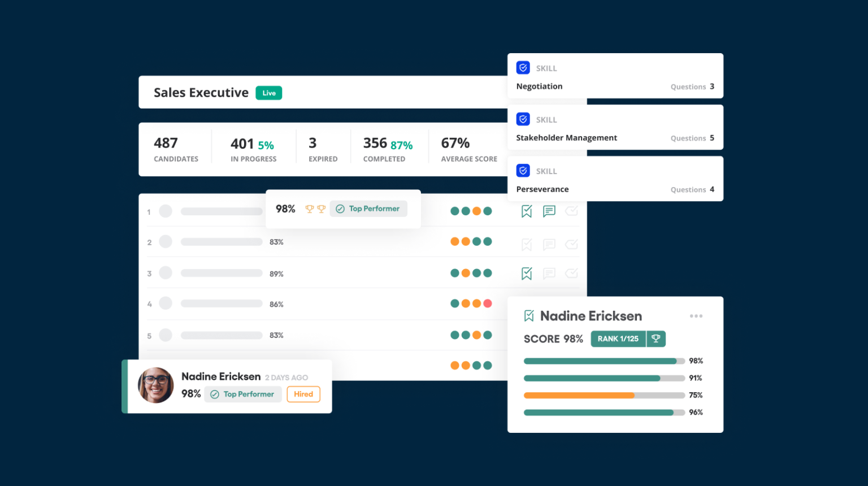The width and height of the screenshot is (868, 486).
Task: Select the bookmark icon on candidate row 3
Action: coord(526,273)
